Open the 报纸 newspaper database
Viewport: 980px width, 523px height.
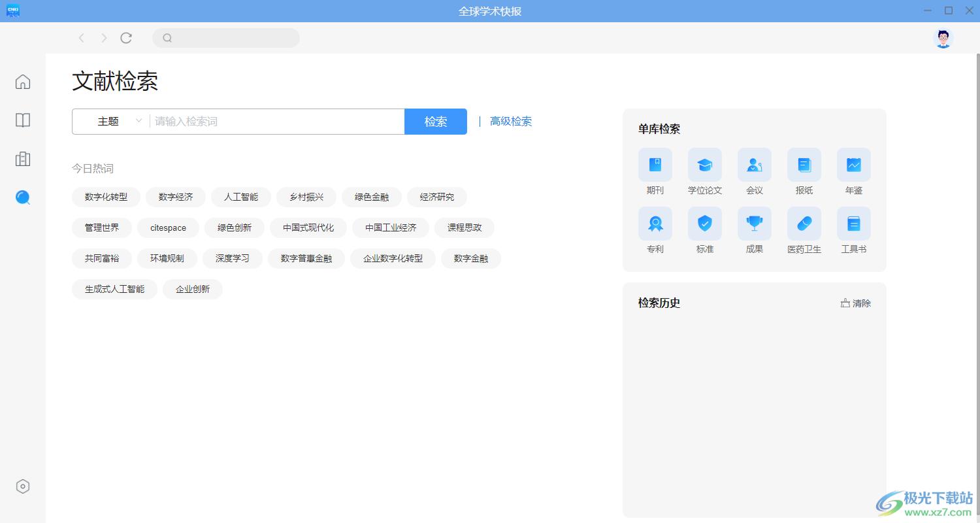point(804,165)
